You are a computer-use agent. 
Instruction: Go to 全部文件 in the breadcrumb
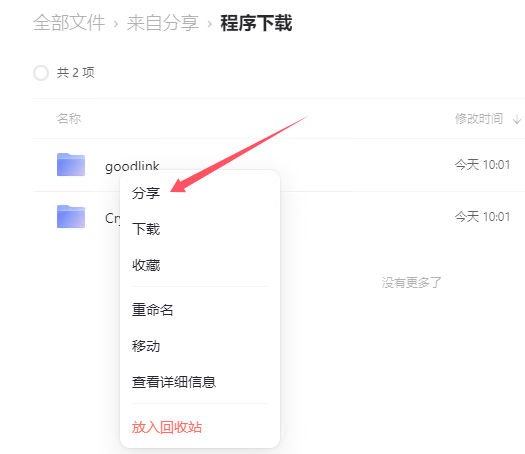(69, 23)
